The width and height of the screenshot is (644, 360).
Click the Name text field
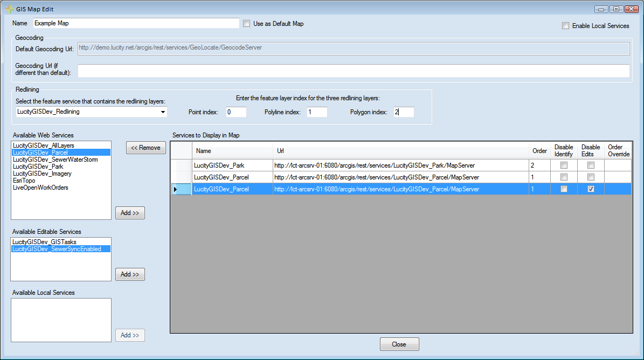point(136,23)
